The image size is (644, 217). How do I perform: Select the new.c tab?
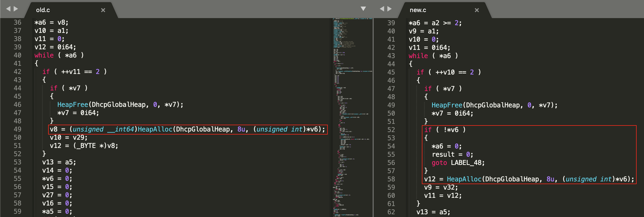[x=418, y=10]
